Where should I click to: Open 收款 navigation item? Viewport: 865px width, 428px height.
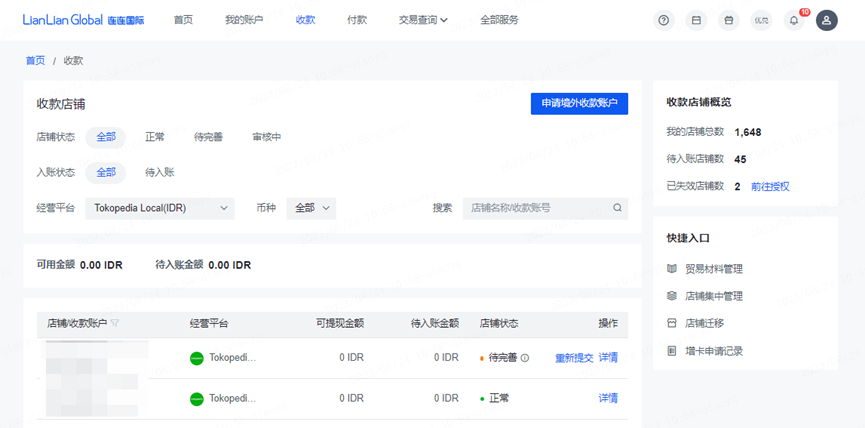(306, 20)
